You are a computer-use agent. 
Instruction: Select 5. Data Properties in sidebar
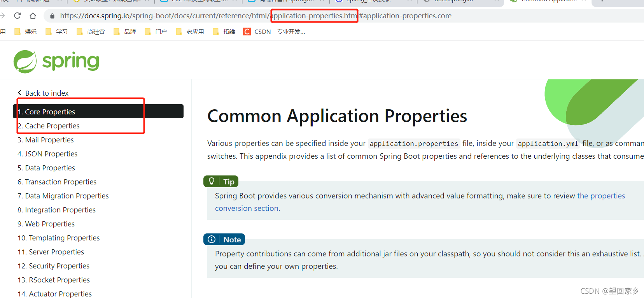click(x=46, y=168)
